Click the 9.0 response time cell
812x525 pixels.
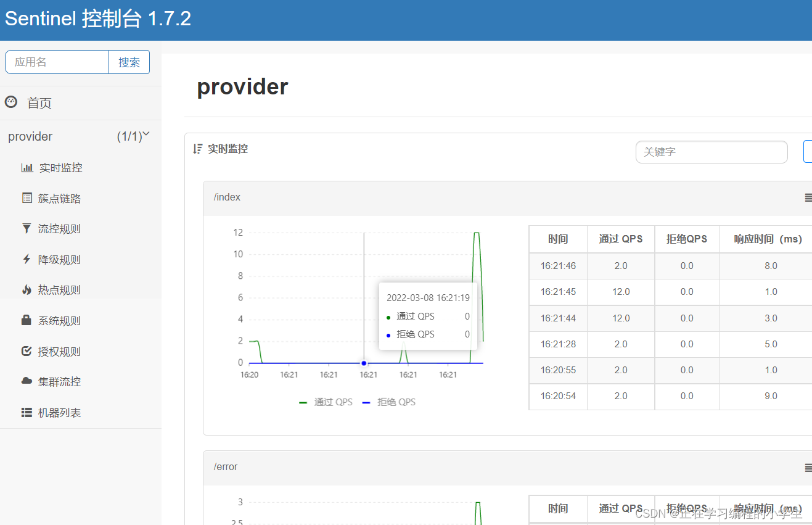tap(771, 396)
